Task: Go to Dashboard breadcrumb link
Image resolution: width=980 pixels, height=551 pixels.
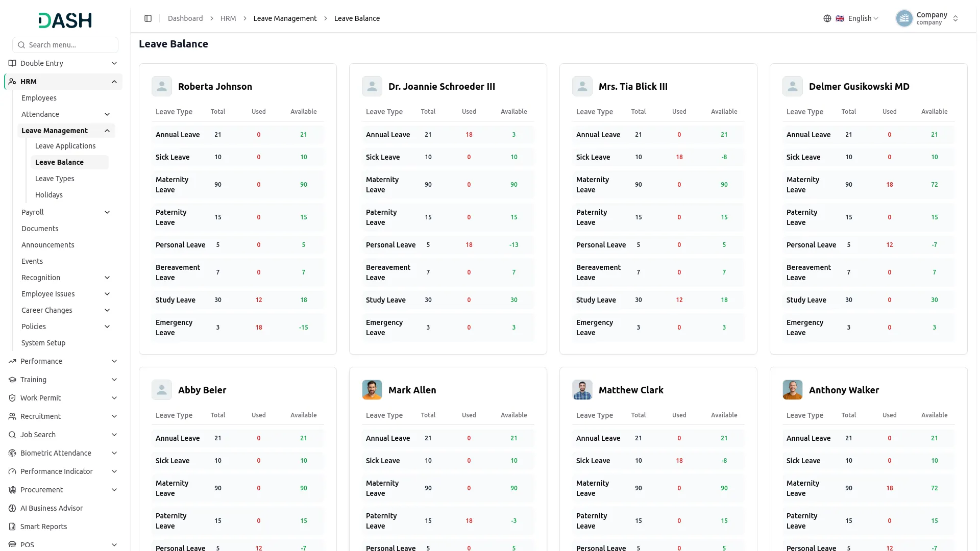Action: tap(185, 18)
